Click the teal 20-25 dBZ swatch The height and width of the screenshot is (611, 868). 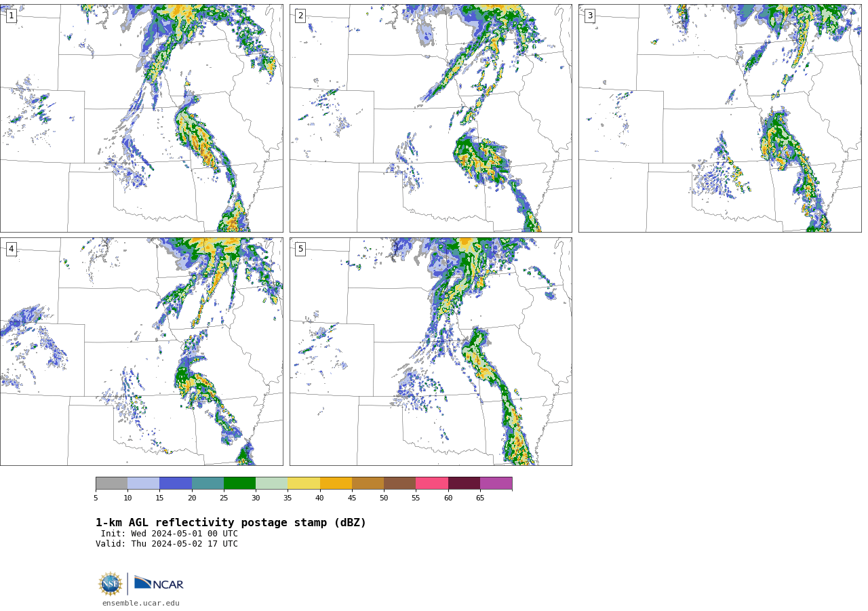pos(208,484)
